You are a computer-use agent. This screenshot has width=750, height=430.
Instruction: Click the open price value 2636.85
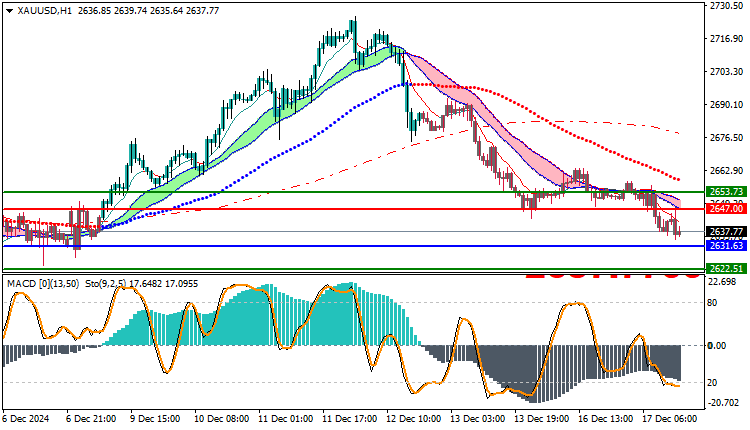pyautogui.click(x=94, y=11)
